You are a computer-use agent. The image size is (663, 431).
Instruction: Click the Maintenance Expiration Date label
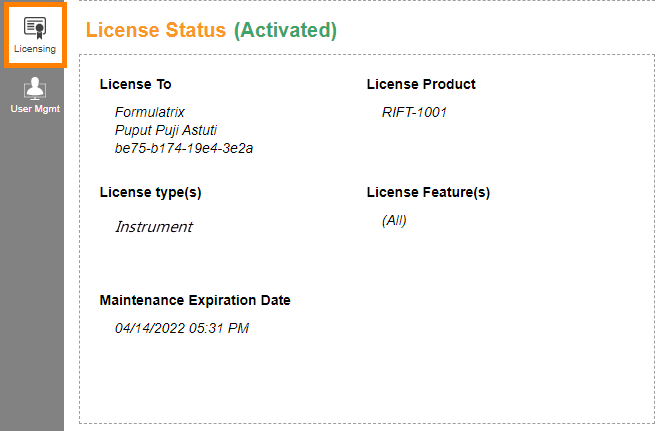pos(195,300)
